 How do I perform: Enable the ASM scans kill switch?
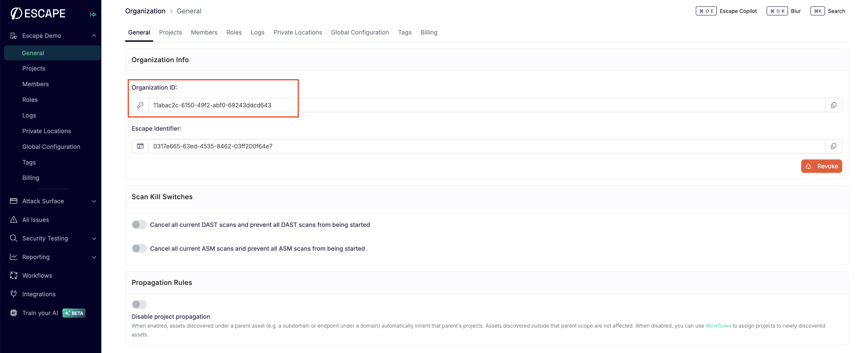pyautogui.click(x=139, y=248)
